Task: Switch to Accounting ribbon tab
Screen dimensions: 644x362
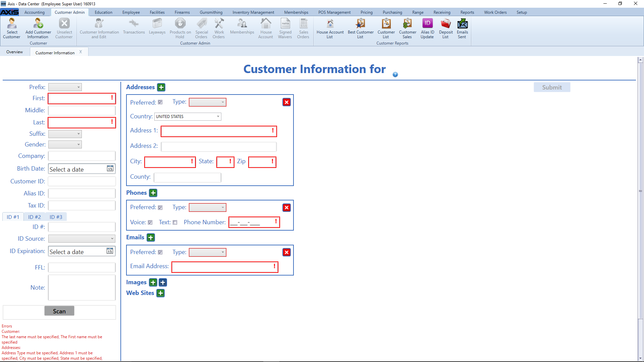Action: (35, 12)
